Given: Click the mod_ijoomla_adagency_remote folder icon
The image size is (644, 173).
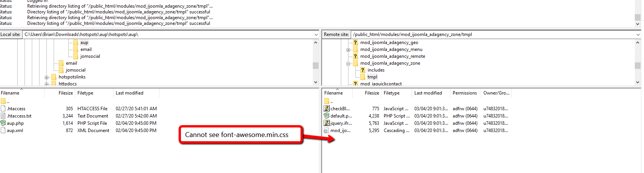Looking at the screenshot, I should tap(355, 56).
